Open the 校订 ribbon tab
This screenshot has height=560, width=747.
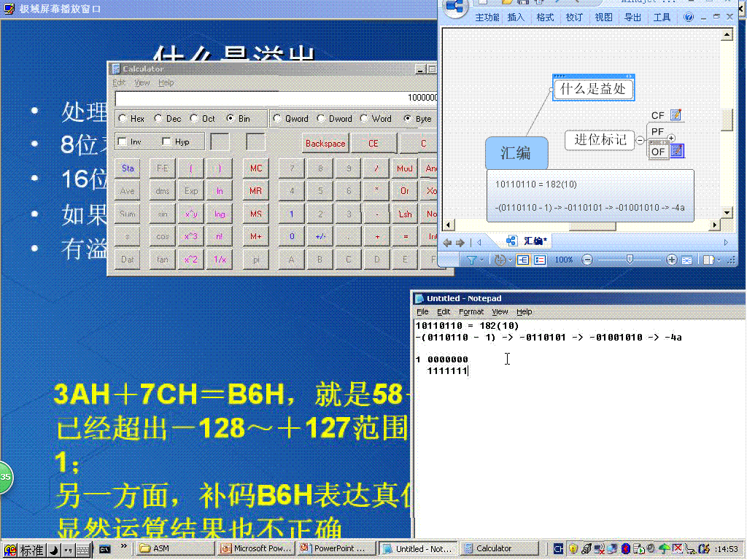click(574, 17)
